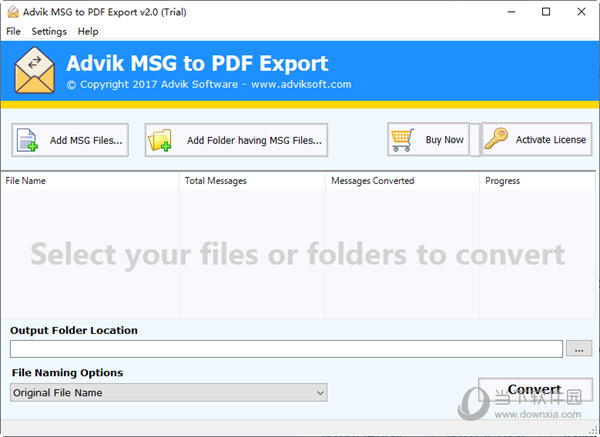The image size is (600, 437).
Task: Click the resize grip in the status bar
Action: 593,430
